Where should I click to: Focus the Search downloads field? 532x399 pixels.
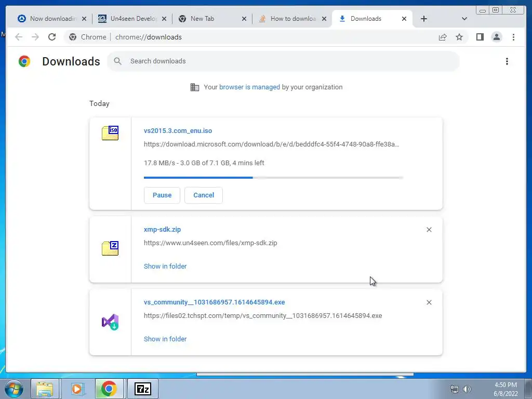[284, 61]
